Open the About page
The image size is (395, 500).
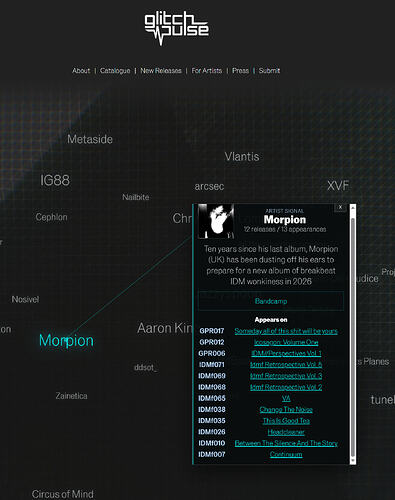point(81,71)
